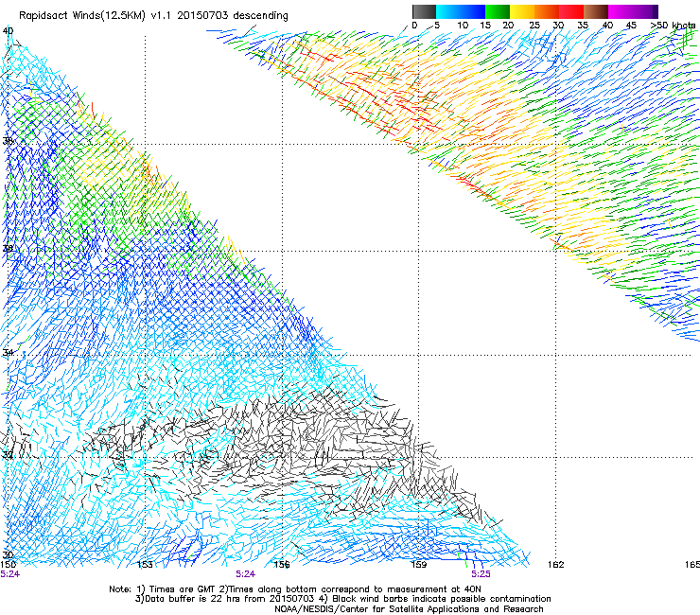Click the green 15-20 knots legend segment

tap(498, 11)
